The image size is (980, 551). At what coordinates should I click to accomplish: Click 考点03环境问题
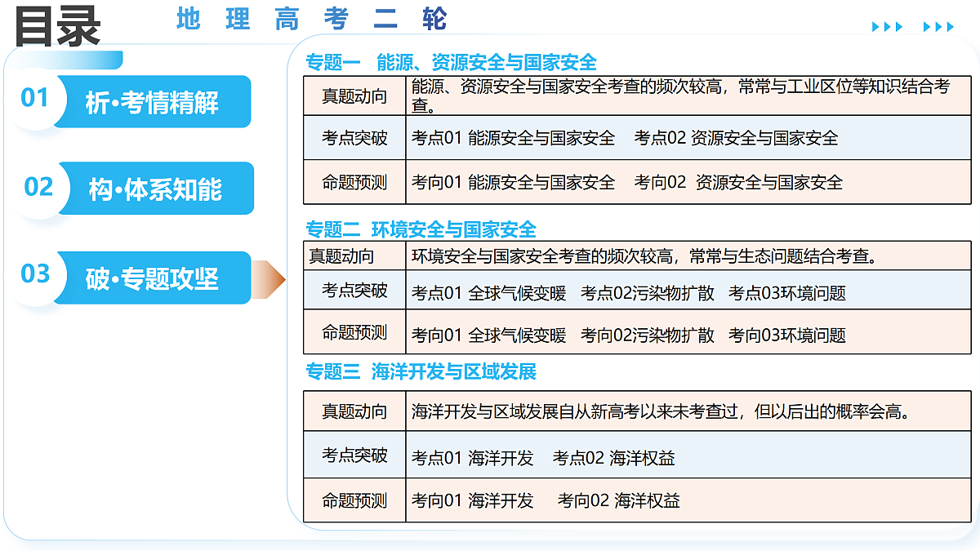click(787, 293)
